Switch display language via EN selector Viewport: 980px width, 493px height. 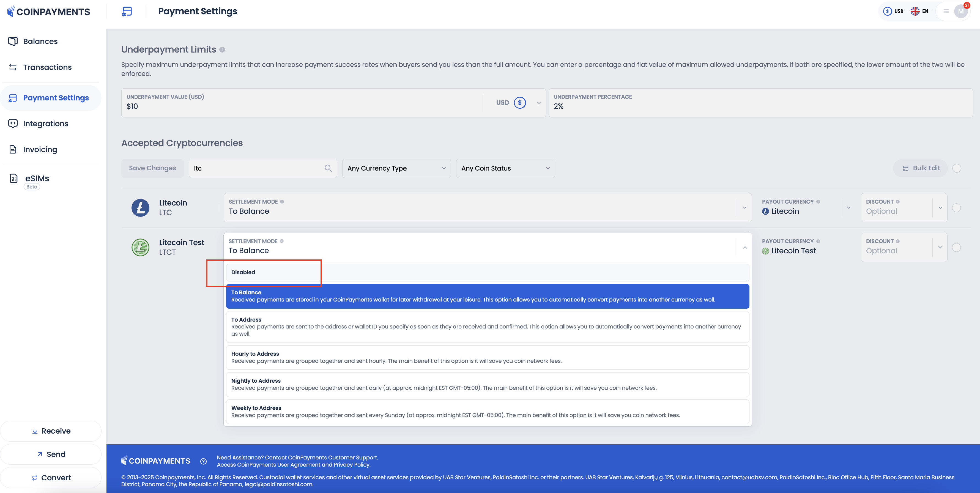920,11
